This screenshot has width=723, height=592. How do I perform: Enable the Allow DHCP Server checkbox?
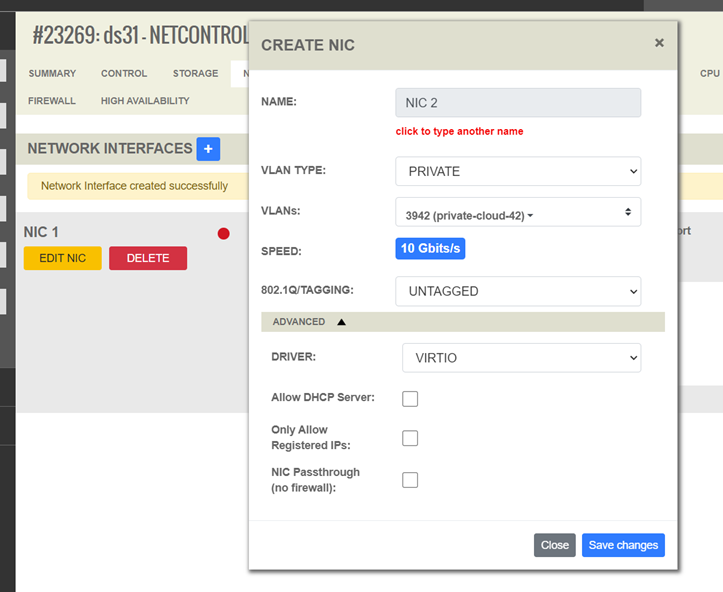point(410,399)
